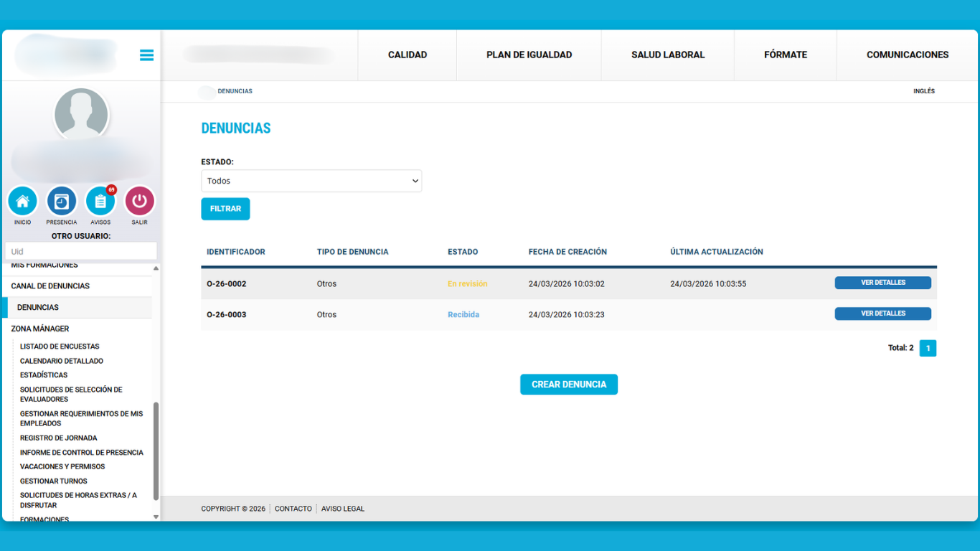This screenshot has width=980, height=551.
Task: Go to page 1 of results
Action: point(928,348)
